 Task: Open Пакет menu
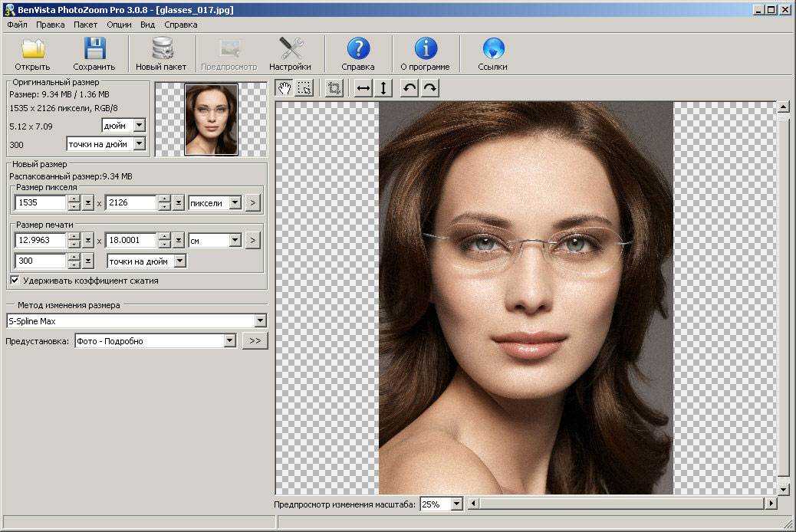85,25
